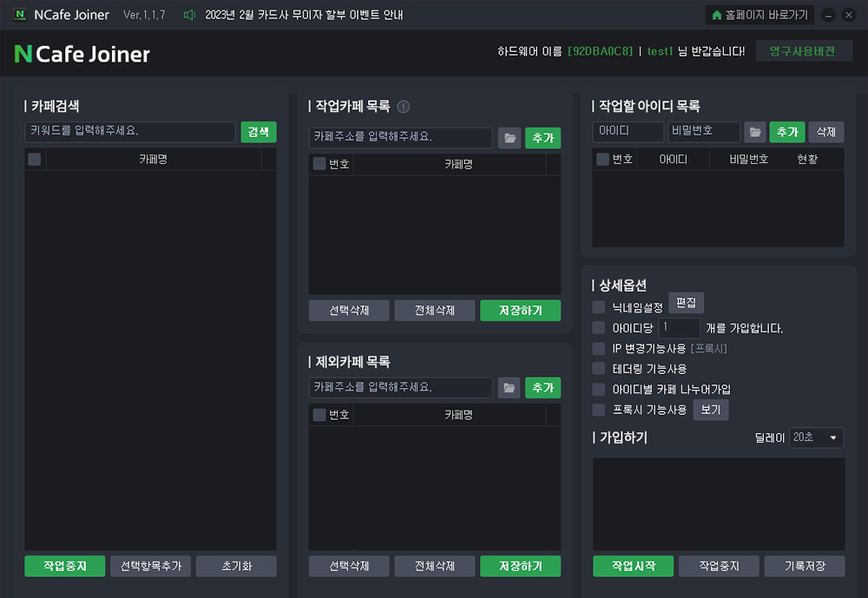The image size is (868, 598).
Task: Minimize the NCafe Joiner window
Action: 828,15
